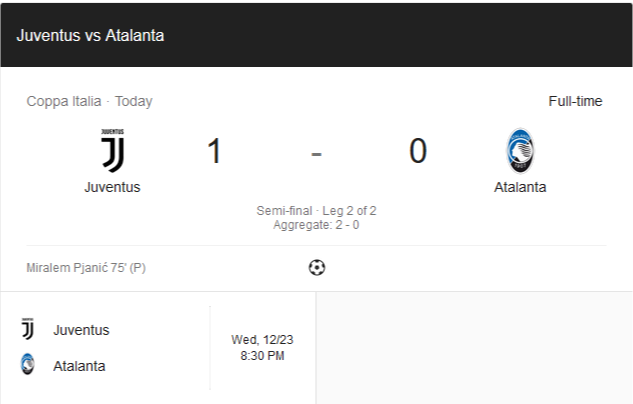Click the Coppa Italia competition label
This screenshot has width=633, height=404.
(x=64, y=101)
